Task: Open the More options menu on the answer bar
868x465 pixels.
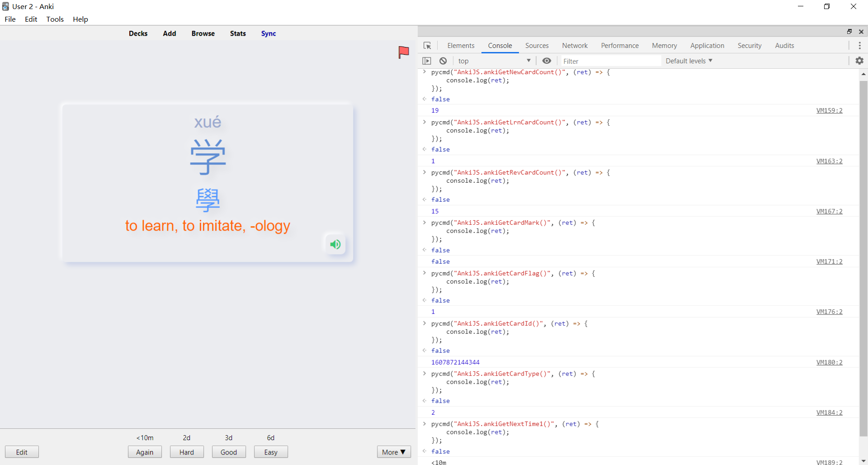Action: tap(393, 451)
